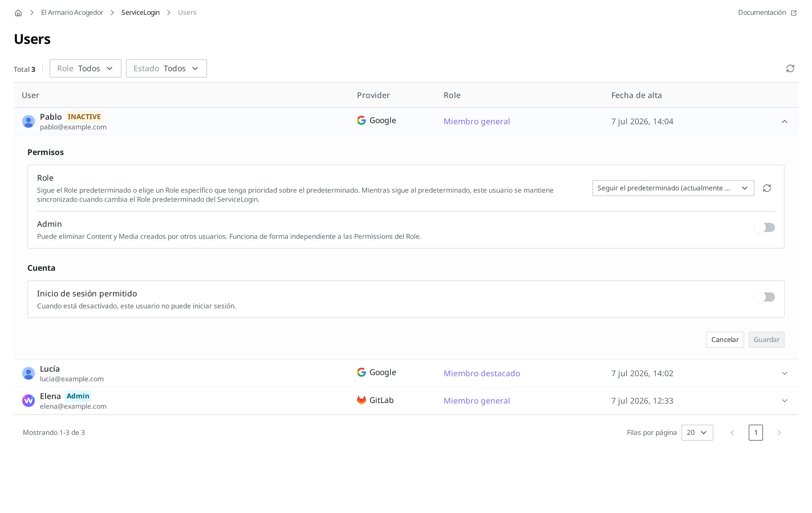Open the Estado Todos filter dropdown
The width and height of the screenshot is (812, 513).
166,68
